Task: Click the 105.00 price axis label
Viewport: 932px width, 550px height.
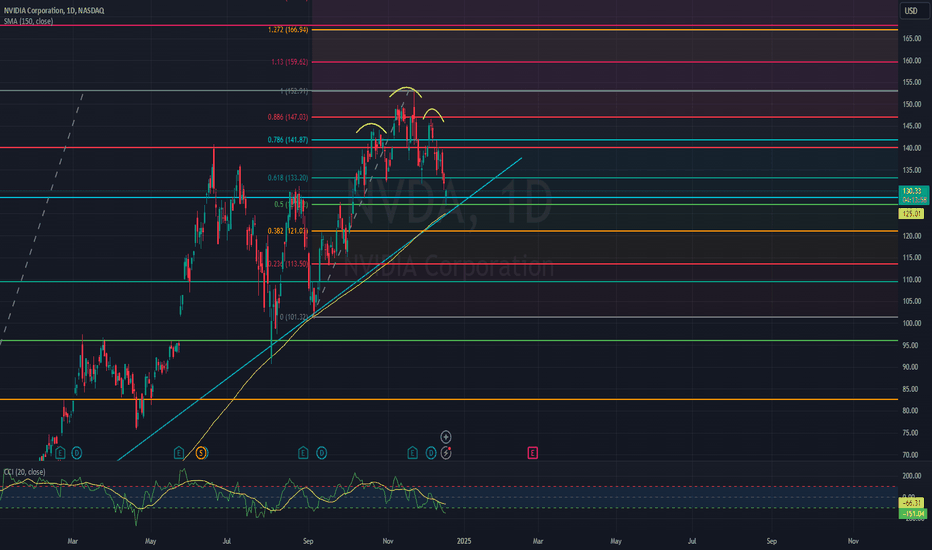Action: click(911, 301)
